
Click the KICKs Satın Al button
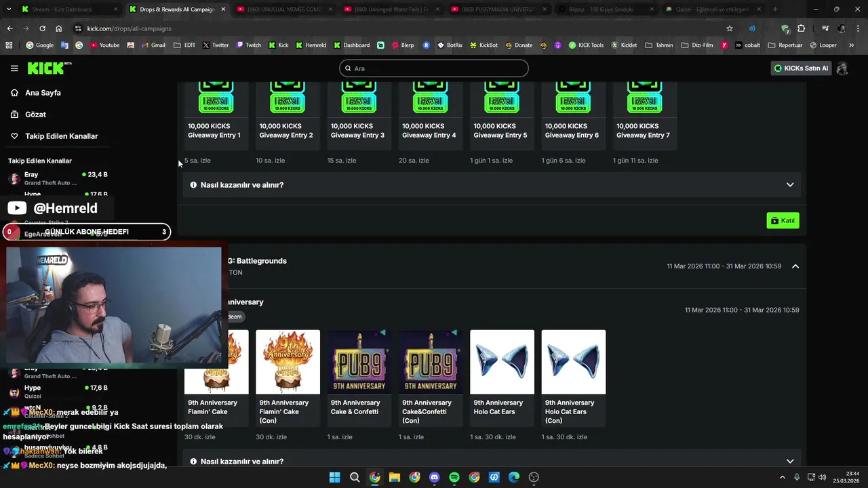pyautogui.click(x=801, y=68)
